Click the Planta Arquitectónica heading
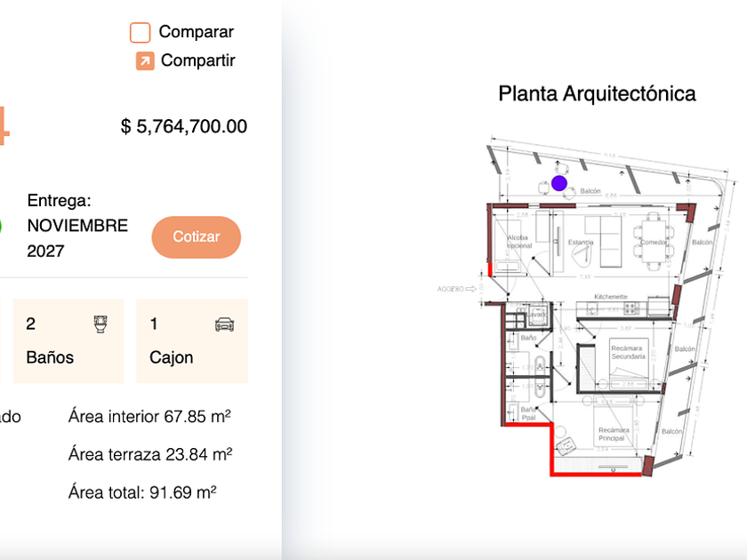The image size is (747, 560). [x=597, y=94]
